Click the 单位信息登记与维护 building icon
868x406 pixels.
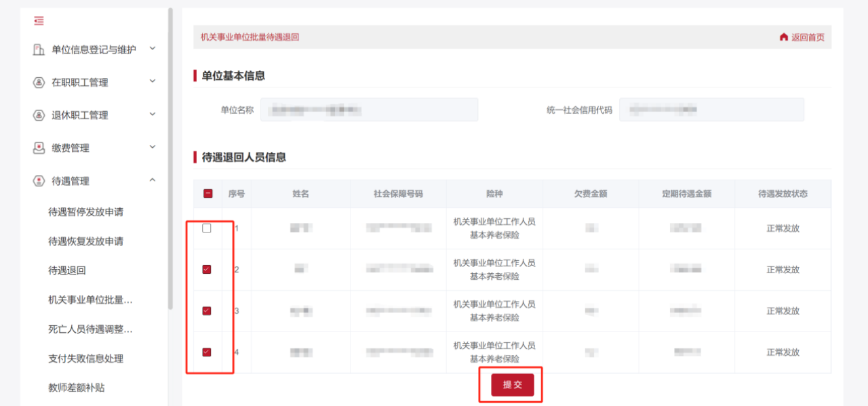39,49
